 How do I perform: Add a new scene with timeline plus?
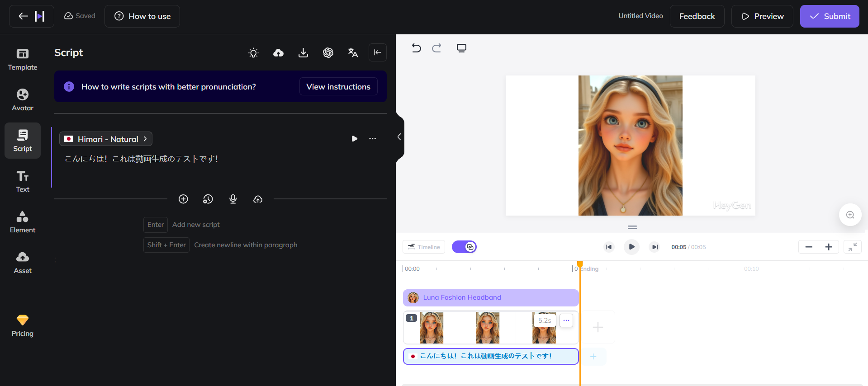point(598,327)
